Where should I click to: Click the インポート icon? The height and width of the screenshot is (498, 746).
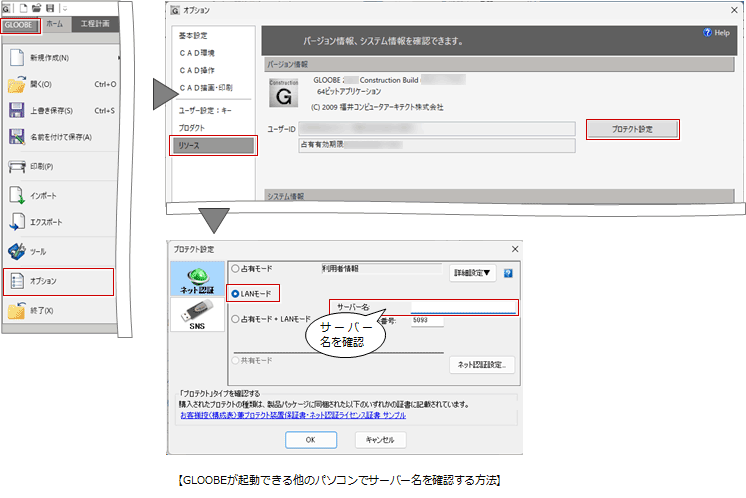[x=17, y=195]
